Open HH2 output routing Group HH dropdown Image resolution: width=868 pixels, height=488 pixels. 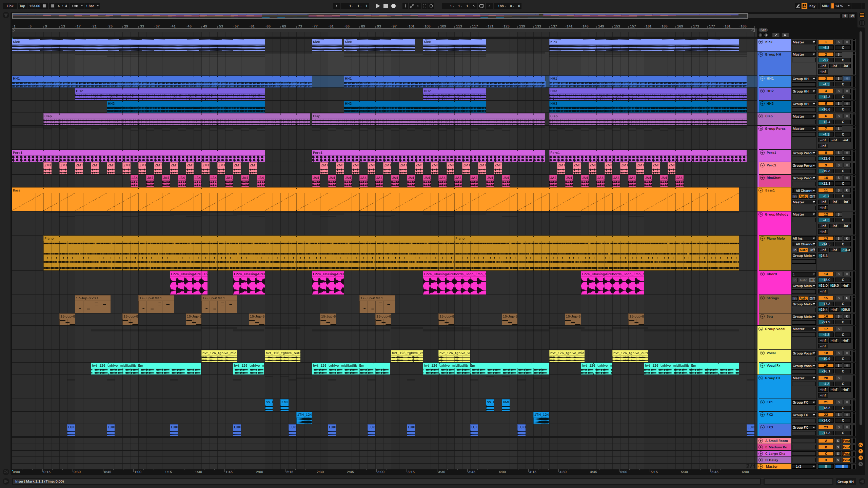click(804, 91)
